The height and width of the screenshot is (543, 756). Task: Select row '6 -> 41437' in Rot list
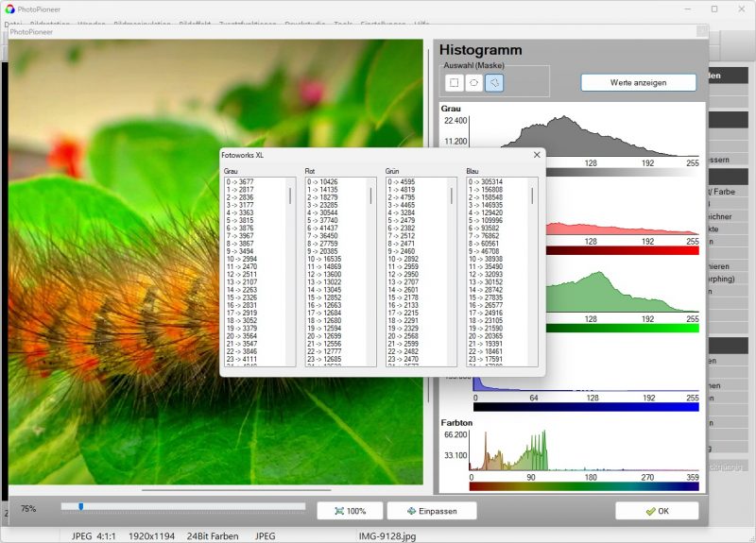tap(322, 228)
